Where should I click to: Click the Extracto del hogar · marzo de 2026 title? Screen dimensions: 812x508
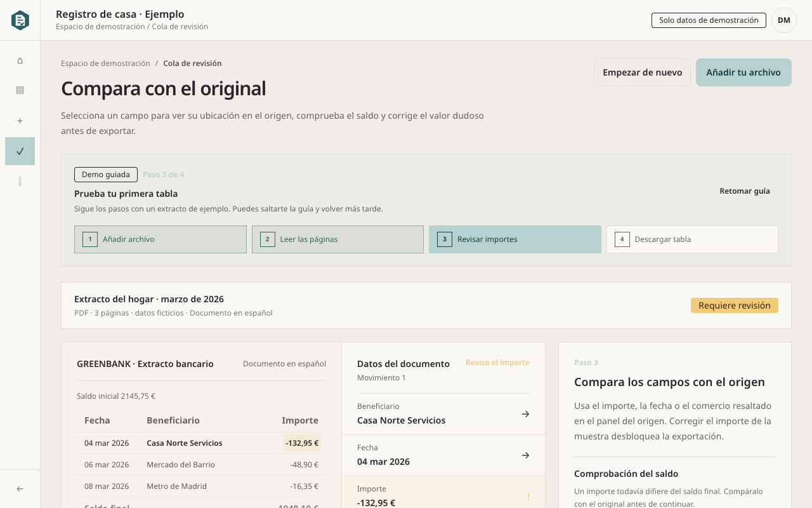click(149, 299)
